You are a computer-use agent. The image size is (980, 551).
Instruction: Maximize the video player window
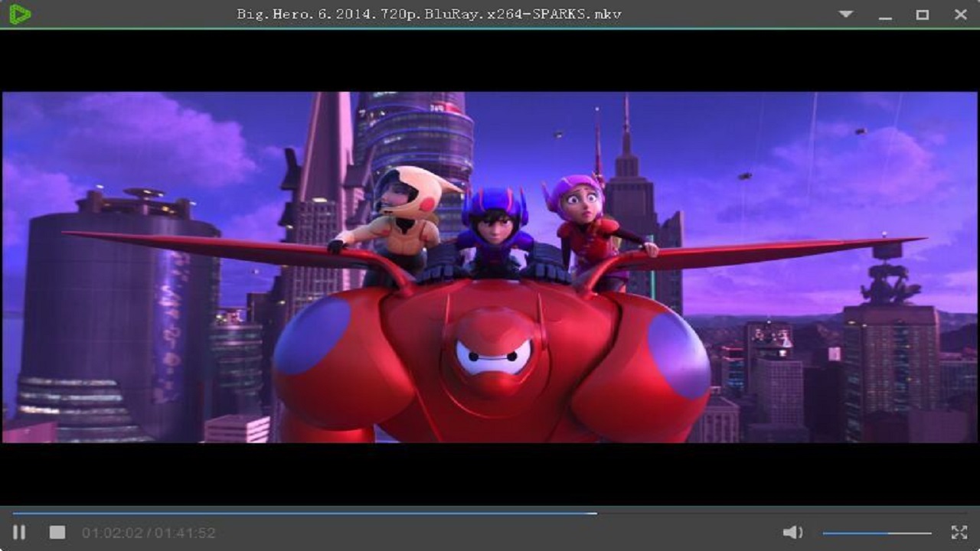tap(923, 15)
